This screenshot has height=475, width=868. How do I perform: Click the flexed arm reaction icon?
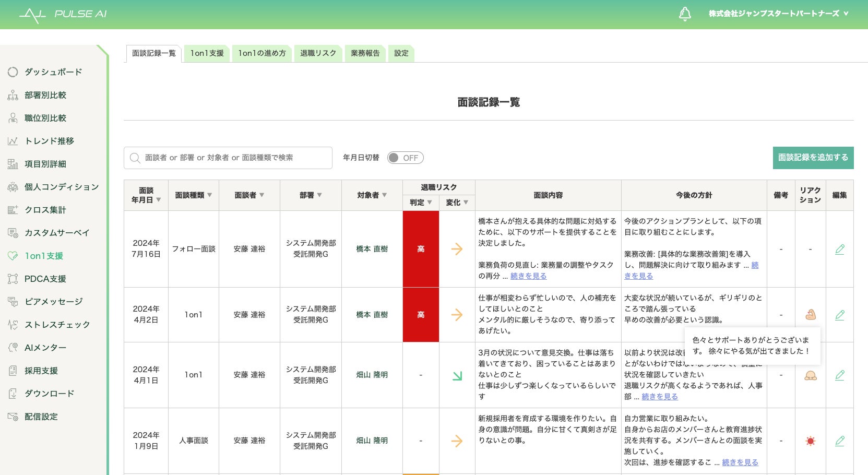point(810,315)
